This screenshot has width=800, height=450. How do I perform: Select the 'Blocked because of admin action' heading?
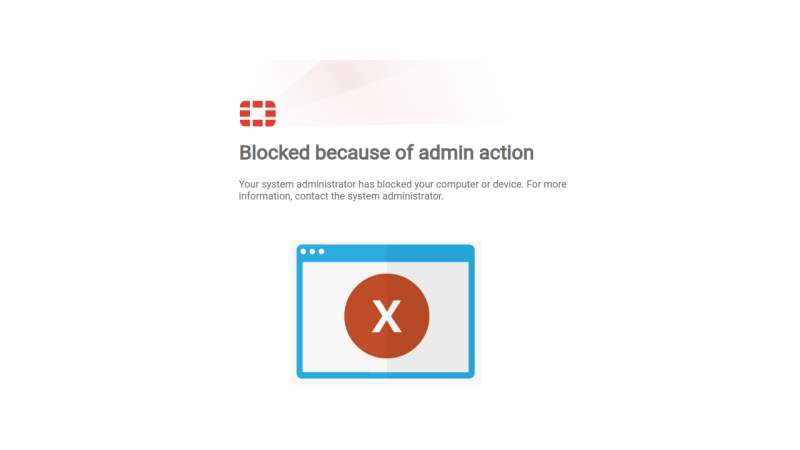tap(386, 153)
